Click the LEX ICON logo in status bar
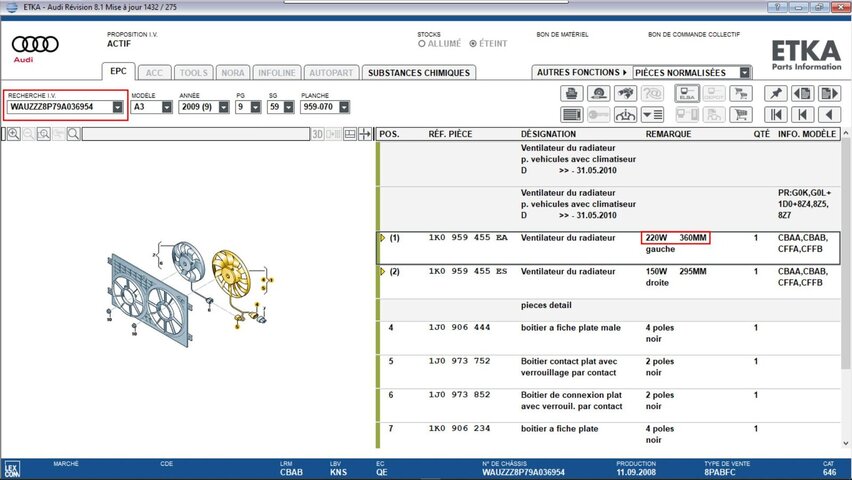The width and height of the screenshot is (852, 480). click(x=11, y=469)
